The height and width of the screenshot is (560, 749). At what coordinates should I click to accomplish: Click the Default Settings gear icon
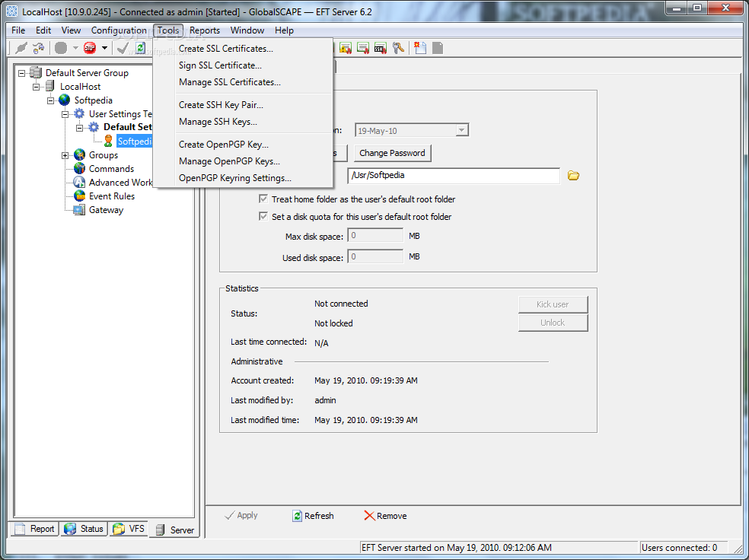click(x=94, y=127)
